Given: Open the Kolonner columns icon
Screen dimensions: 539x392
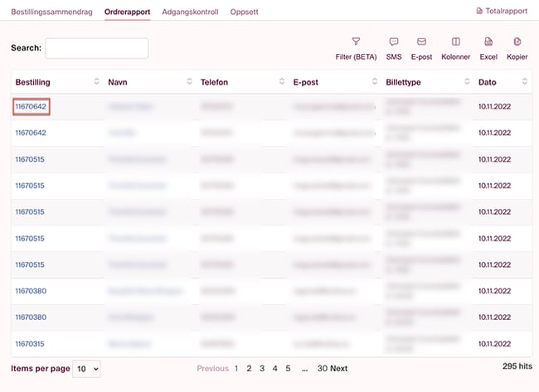Looking at the screenshot, I should [x=455, y=41].
